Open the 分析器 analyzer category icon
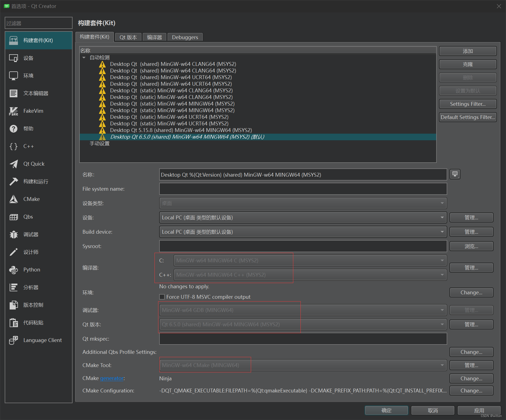 tap(14, 287)
